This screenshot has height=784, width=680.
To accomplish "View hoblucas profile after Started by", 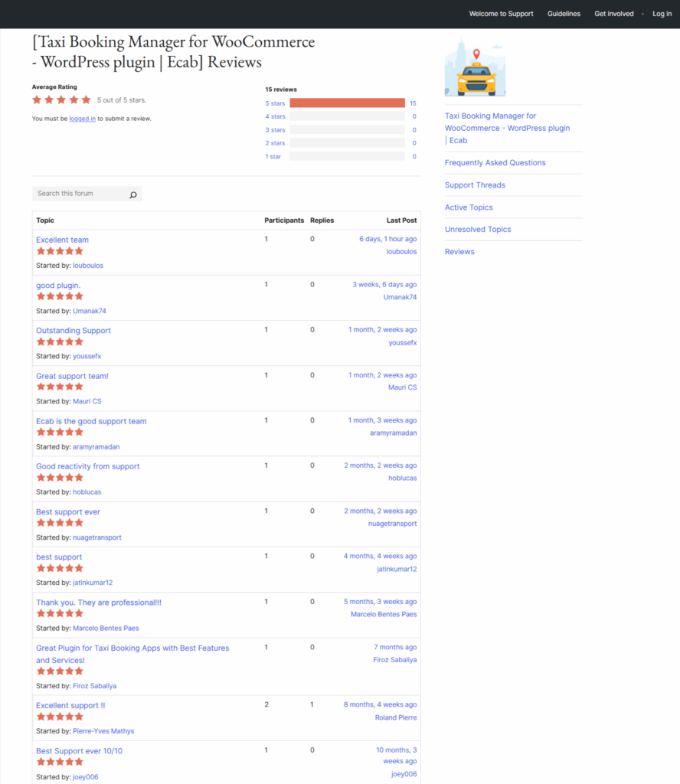I will (x=87, y=492).
